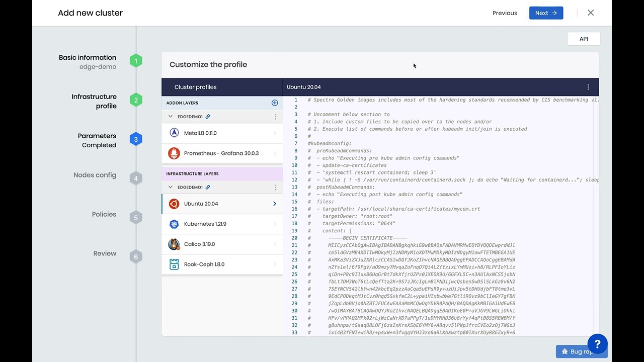Collapse the addon EDGEDEMO1 profile group
The image size is (644, 362).
171,117
